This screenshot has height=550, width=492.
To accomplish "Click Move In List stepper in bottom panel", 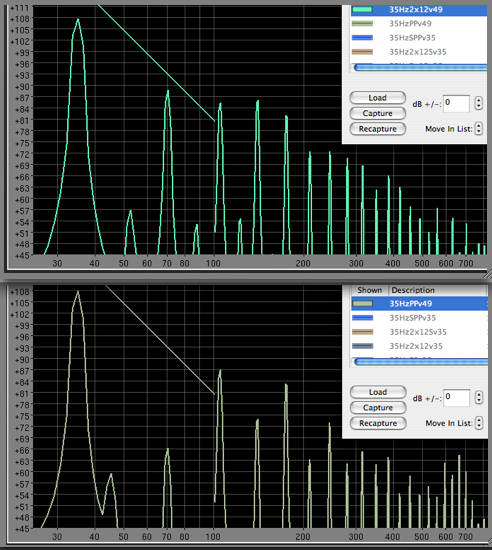I will point(479,423).
